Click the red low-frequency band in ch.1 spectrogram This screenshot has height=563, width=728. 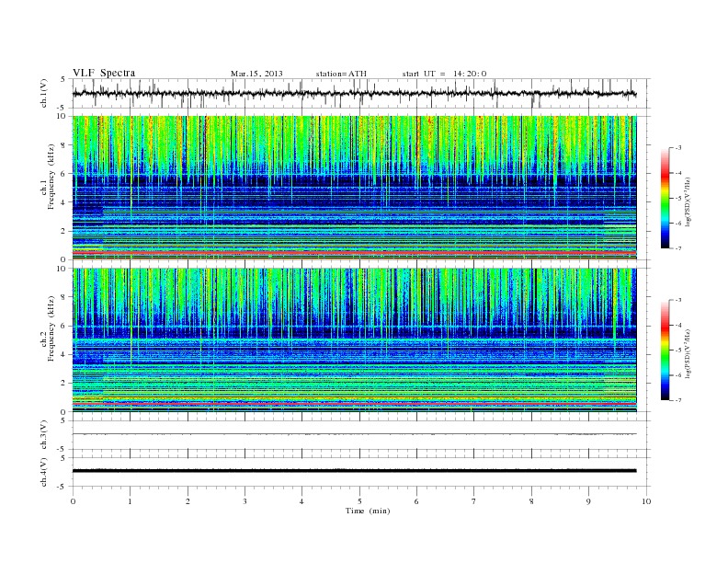click(354, 252)
